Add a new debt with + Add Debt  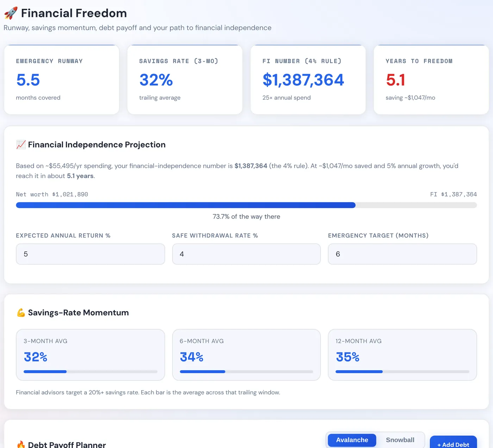coord(453,443)
